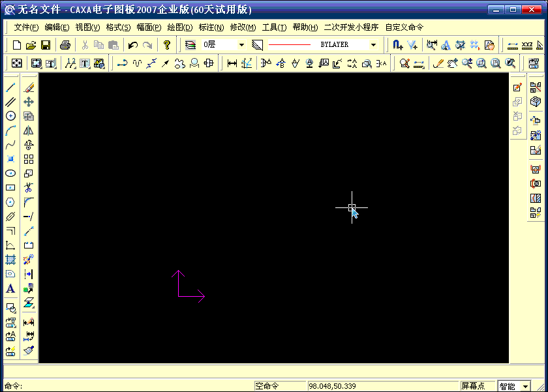This screenshot has height=392, width=548.
Task: Select the Mirror tool
Action: click(x=29, y=130)
